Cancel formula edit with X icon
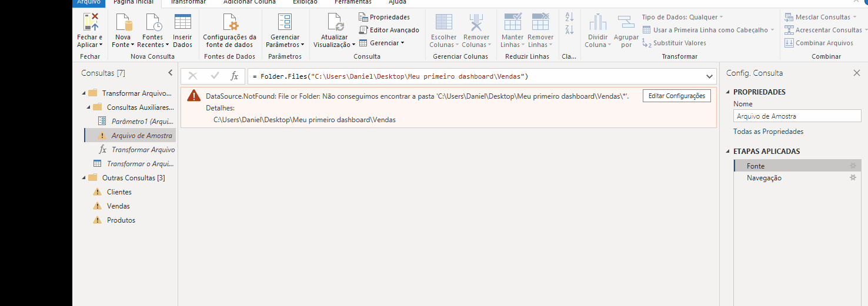Viewport: 868px width, 306px height. (x=192, y=76)
